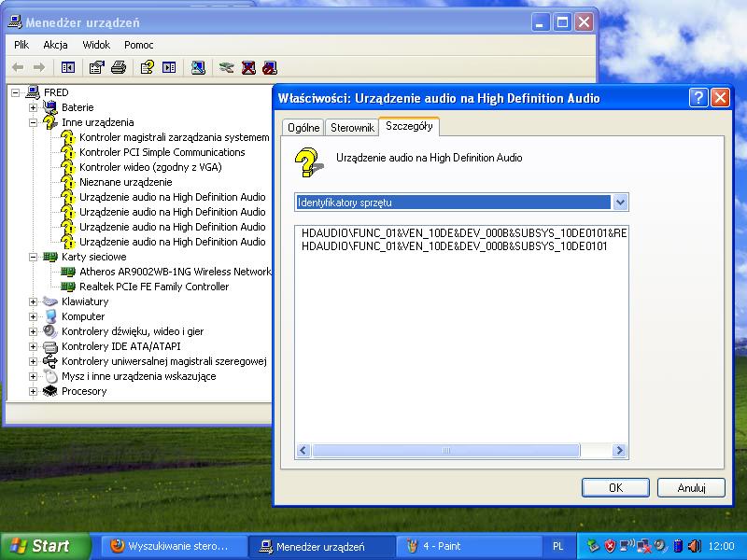Click the Print toolbar icon
The height and width of the screenshot is (560, 747).
coord(119,67)
